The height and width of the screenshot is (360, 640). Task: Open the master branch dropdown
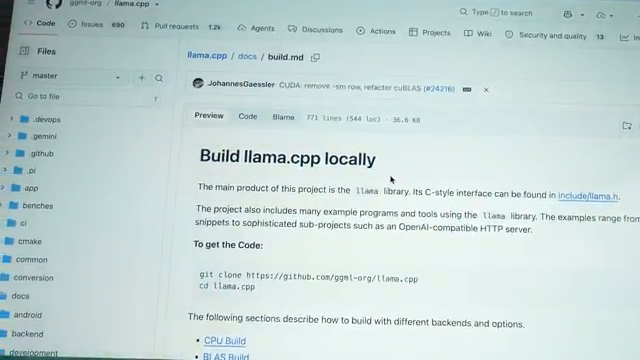[x=71, y=76]
